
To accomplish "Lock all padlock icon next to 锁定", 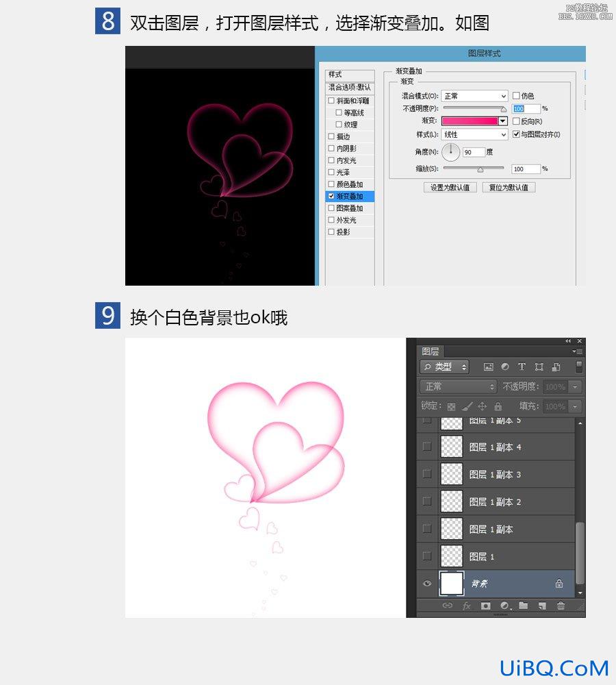I will pos(498,406).
